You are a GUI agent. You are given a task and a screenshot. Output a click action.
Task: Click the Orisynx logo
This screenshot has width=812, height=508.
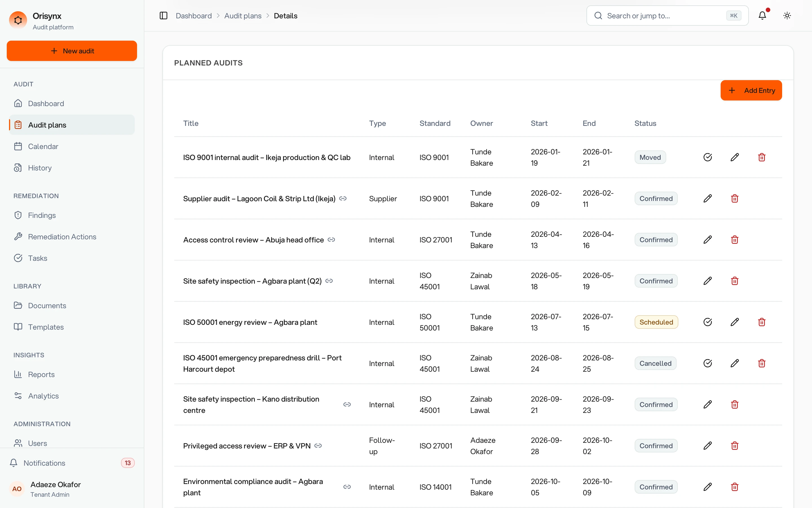[x=18, y=21]
